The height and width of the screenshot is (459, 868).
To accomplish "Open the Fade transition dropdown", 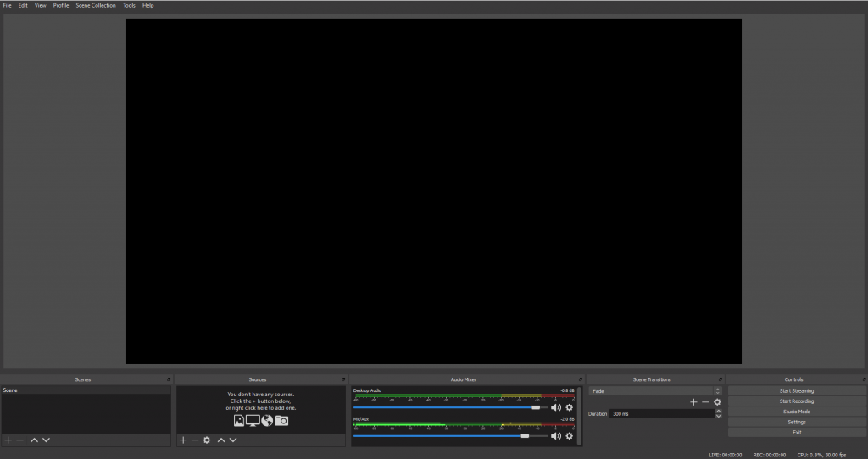I will click(654, 391).
